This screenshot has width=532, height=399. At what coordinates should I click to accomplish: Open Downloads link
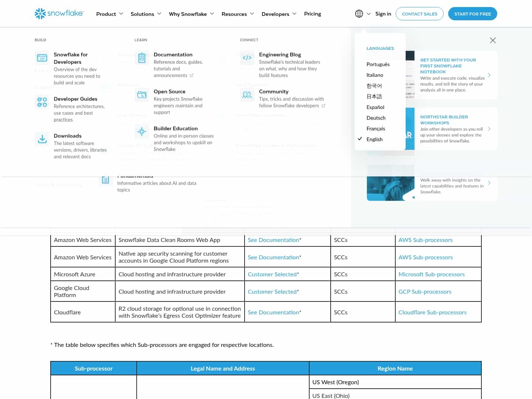[68, 136]
